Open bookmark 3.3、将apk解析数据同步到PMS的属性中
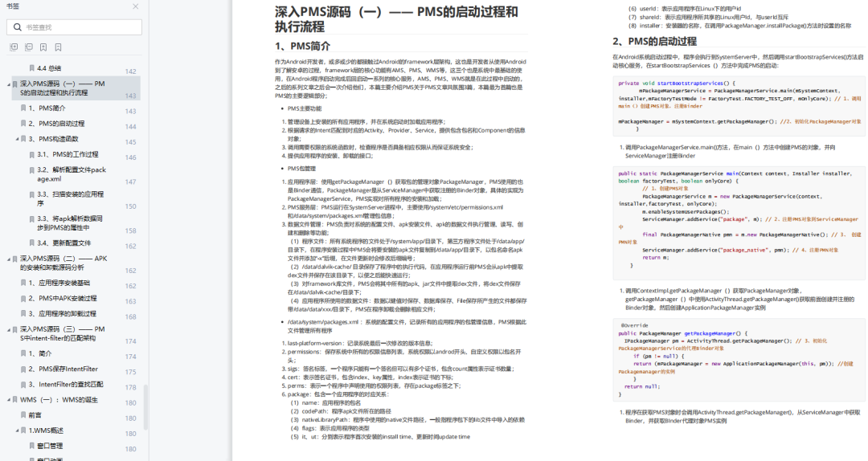 click(70, 223)
